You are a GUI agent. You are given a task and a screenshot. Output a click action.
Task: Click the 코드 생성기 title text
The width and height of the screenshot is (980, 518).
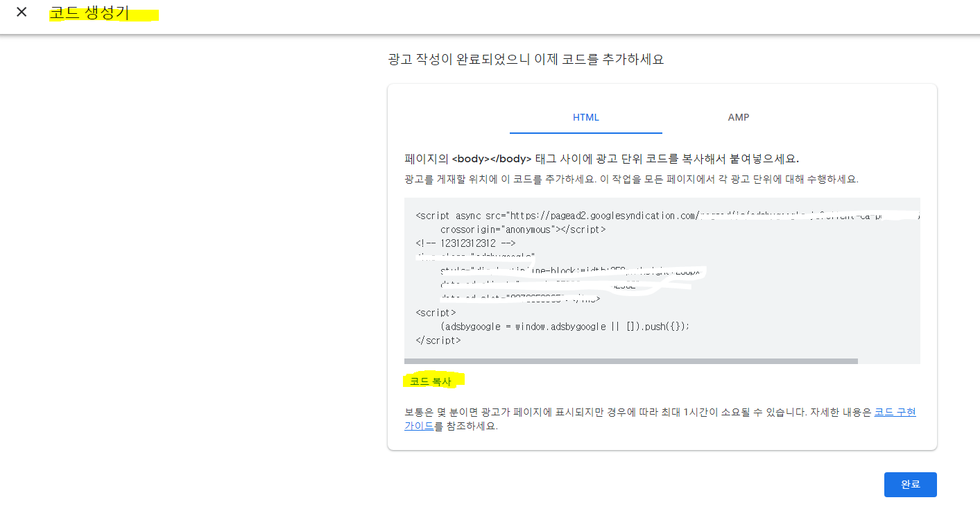pyautogui.click(x=89, y=13)
